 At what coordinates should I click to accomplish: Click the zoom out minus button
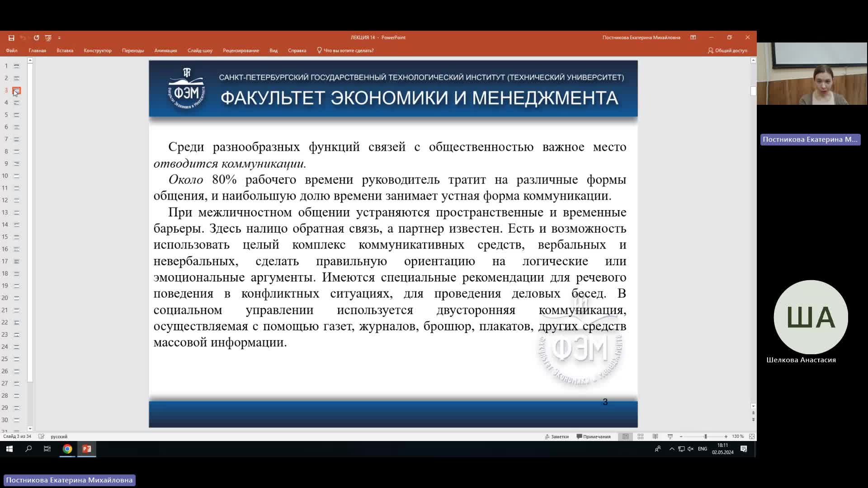[x=681, y=436]
